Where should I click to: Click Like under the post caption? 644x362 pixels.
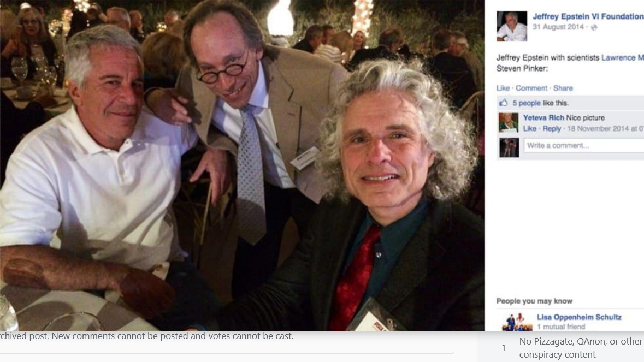(x=503, y=88)
